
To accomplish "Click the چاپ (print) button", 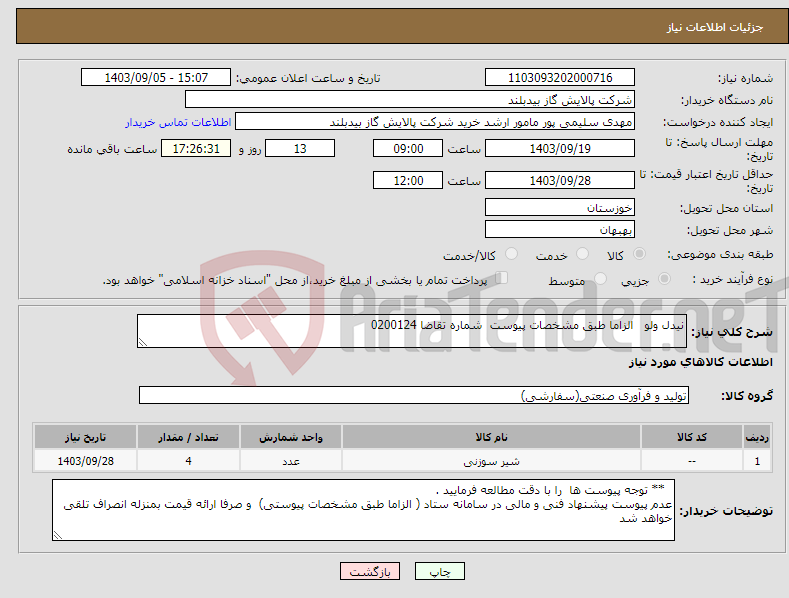I will click(439, 571).
